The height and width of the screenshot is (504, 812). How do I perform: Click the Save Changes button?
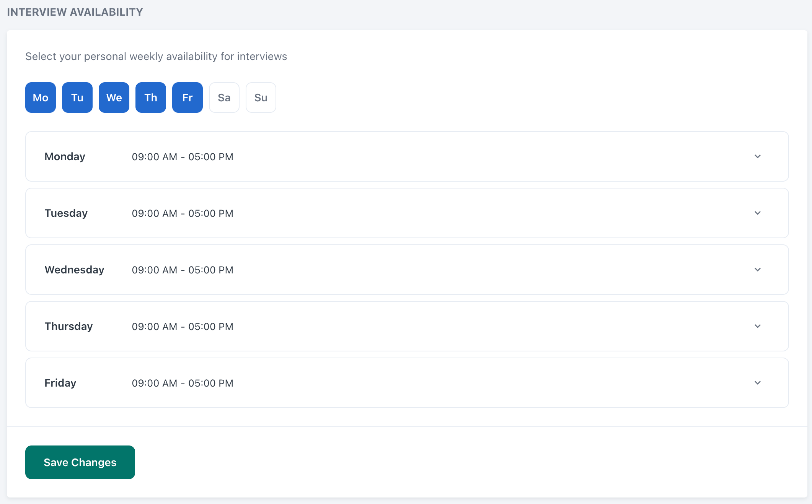coord(80,462)
